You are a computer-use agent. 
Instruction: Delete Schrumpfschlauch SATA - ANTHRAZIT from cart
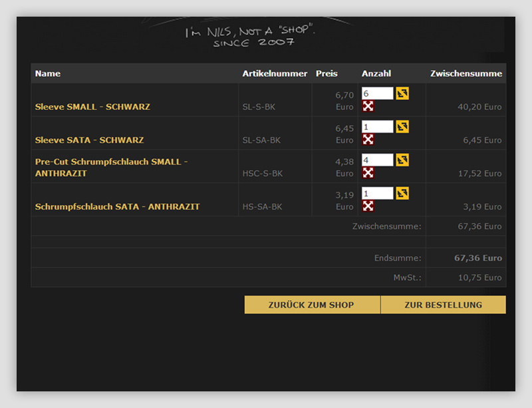(368, 206)
